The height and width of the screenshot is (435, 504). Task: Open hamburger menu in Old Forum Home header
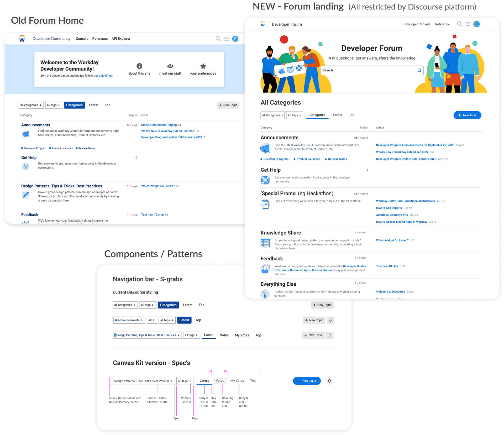click(x=227, y=39)
